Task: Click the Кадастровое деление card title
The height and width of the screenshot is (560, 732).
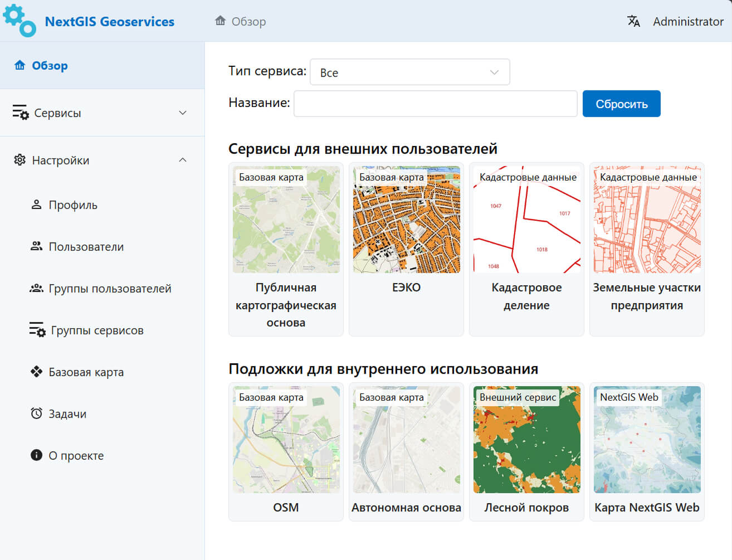Action: point(526,296)
